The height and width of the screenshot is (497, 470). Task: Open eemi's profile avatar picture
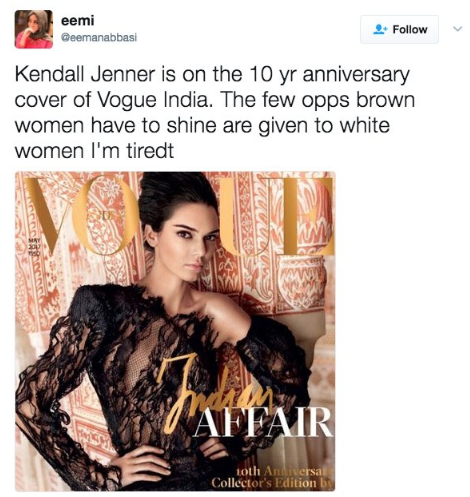point(34,29)
